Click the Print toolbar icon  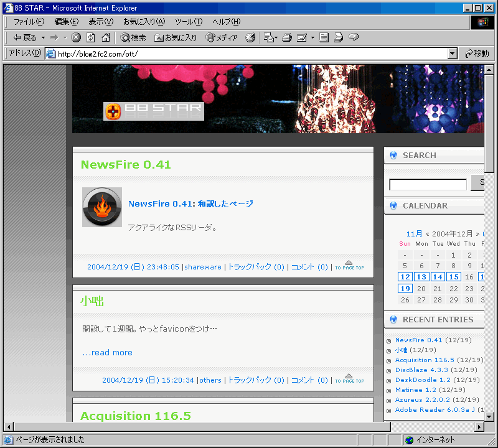pos(287,38)
